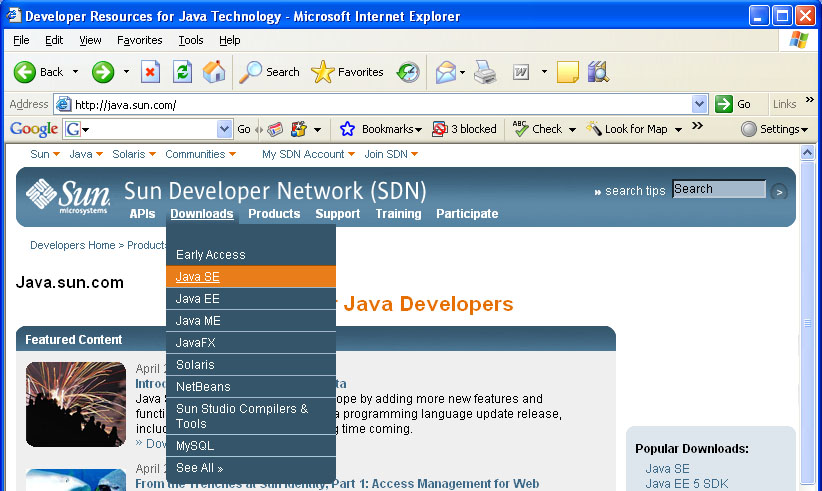Submit SDN search with the round arrow button

click(x=779, y=192)
